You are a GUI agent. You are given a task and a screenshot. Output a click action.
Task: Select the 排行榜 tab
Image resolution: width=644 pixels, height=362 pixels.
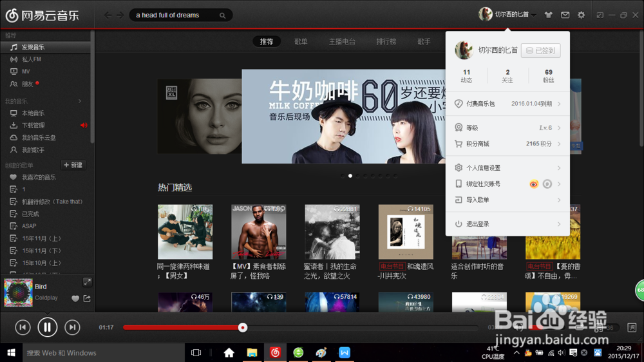coord(386,41)
